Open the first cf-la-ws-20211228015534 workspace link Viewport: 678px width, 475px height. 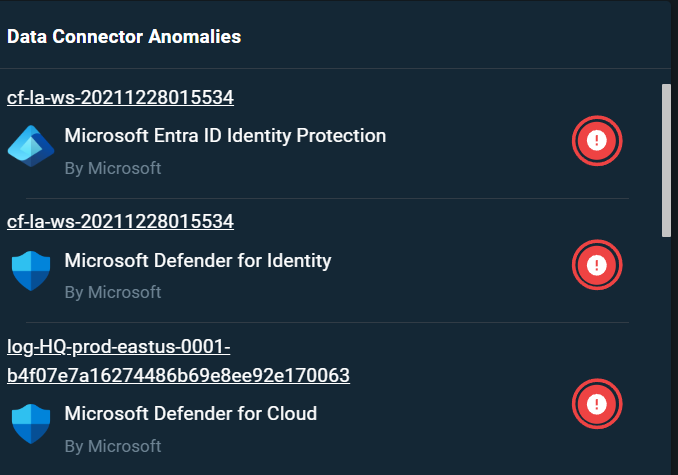(120, 98)
